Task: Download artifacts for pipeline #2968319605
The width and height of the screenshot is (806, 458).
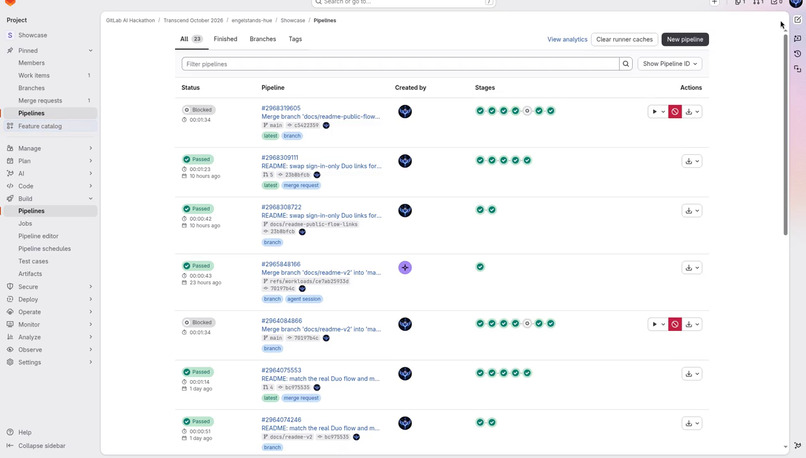Action: click(692, 112)
